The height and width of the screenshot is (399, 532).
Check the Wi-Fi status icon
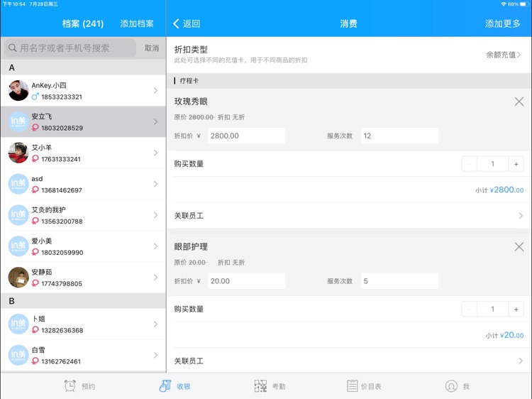(504, 4)
